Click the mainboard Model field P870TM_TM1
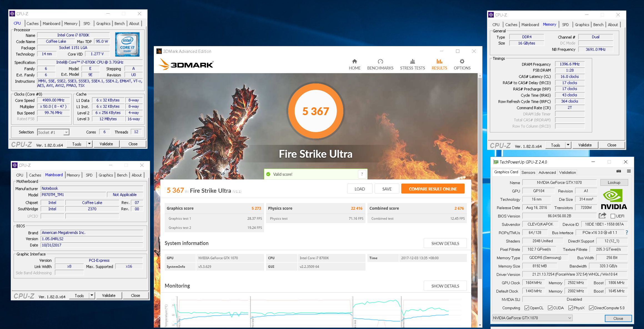Viewport: 644px width, 329px height. 74,195
